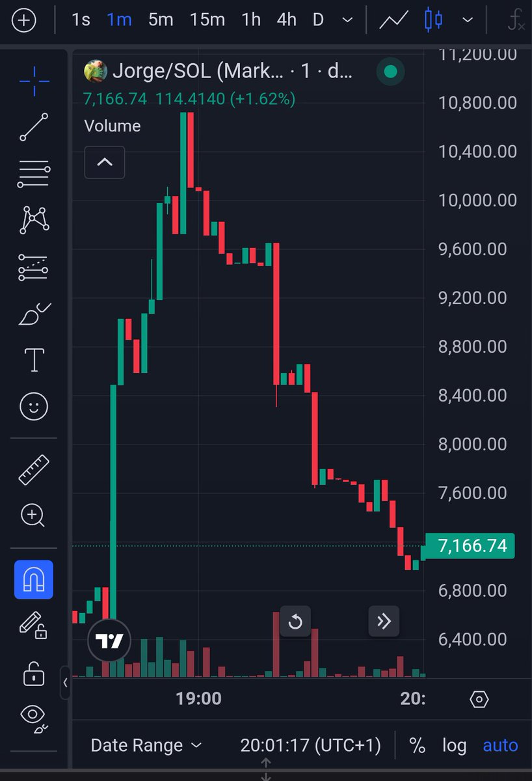Switch to the 5m timeframe
Image resolution: width=532 pixels, height=781 pixels.
161,20
